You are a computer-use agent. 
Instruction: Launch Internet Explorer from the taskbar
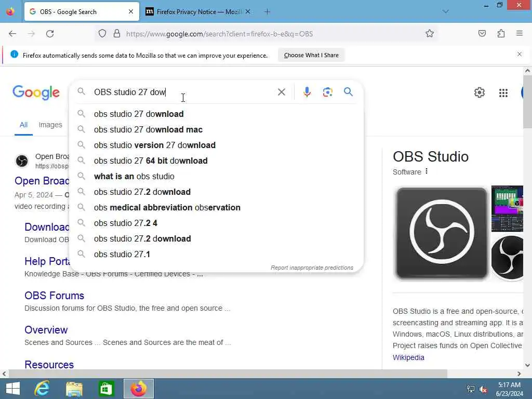coord(43,389)
